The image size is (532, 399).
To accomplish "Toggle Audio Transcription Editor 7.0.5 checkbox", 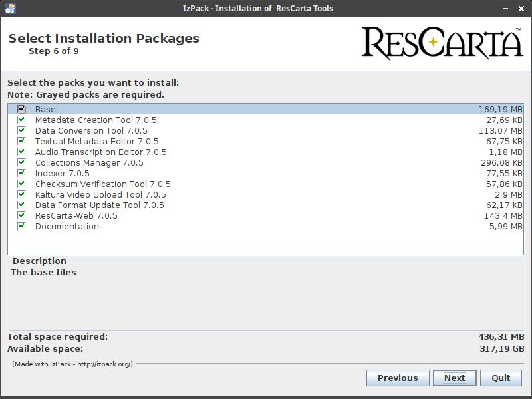I will (x=21, y=152).
